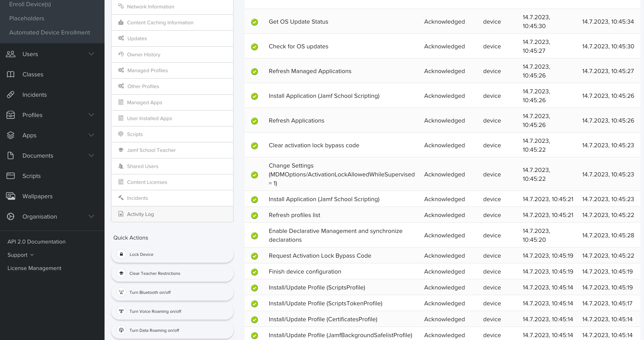Open the Owner History section

click(172, 55)
